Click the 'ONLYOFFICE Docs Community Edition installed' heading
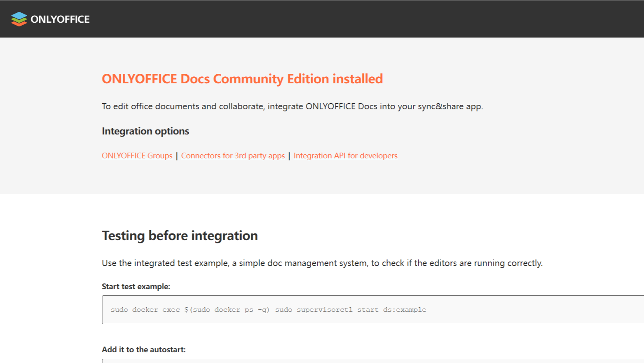The height and width of the screenshot is (363, 644). pyautogui.click(x=242, y=79)
